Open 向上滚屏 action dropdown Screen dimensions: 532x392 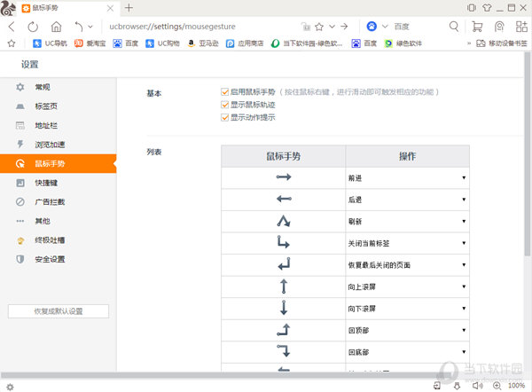(x=408, y=286)
